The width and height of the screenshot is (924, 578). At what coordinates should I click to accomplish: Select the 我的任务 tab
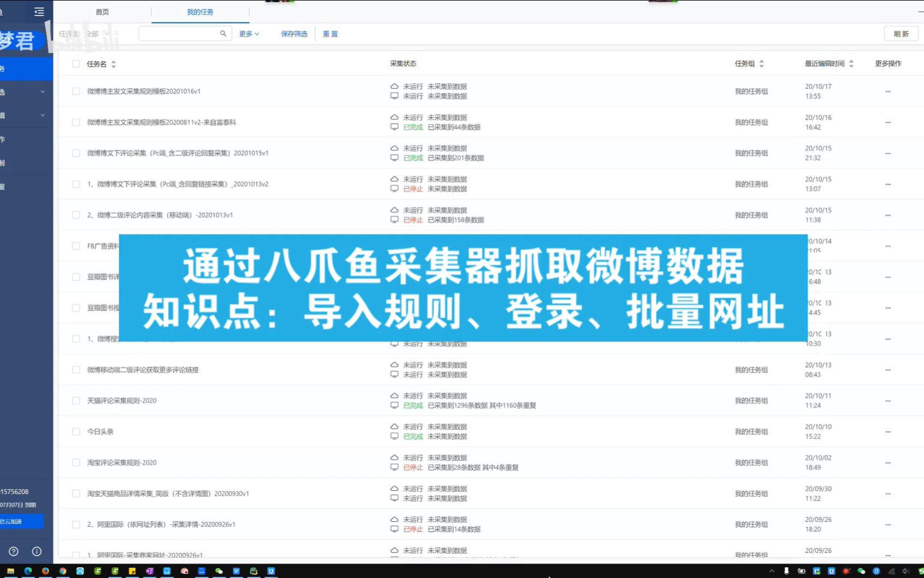pyautogui.click(x=200, y=11)
